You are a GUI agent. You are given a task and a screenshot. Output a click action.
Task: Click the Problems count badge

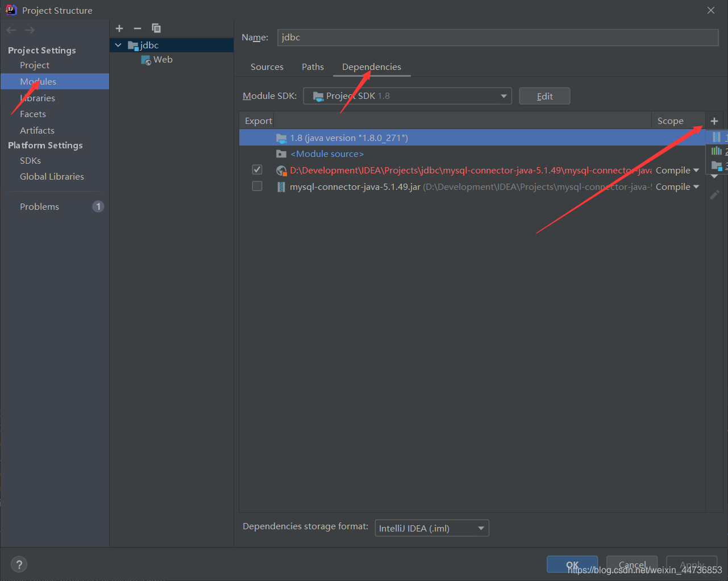98,206
